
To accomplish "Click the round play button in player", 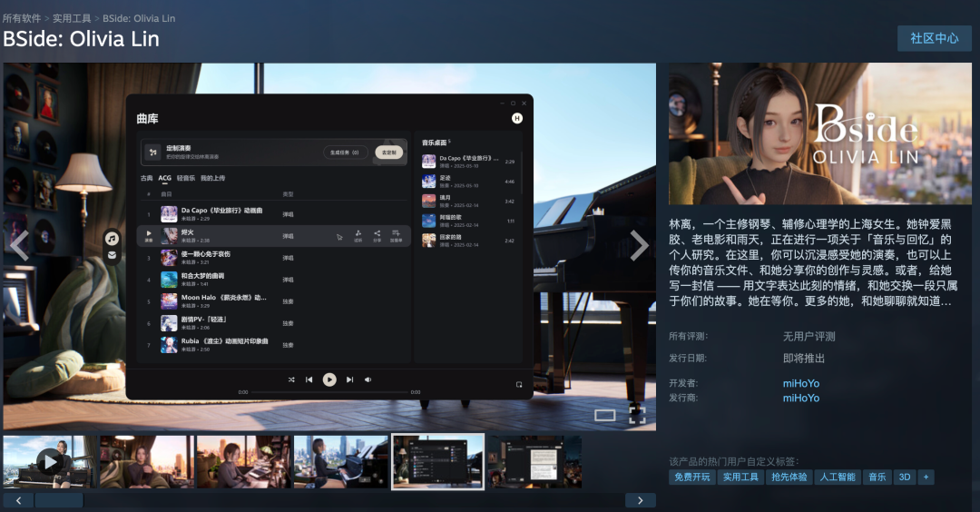I will 329,379.
